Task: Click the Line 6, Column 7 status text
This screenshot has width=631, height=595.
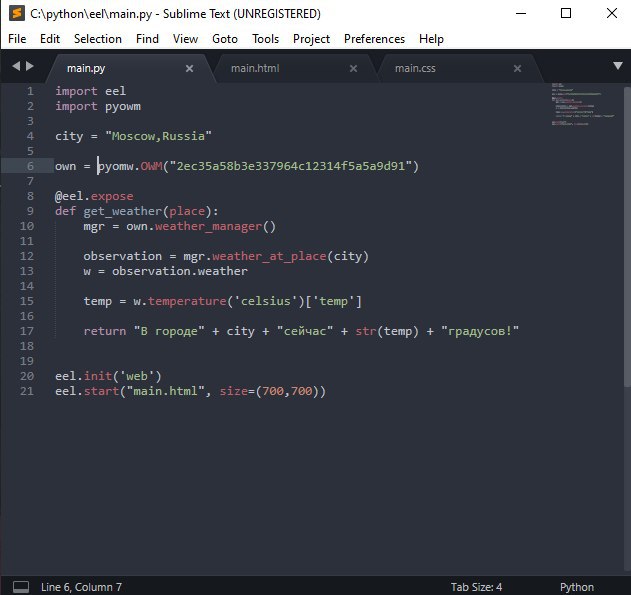Action: [x=81, y=587]
